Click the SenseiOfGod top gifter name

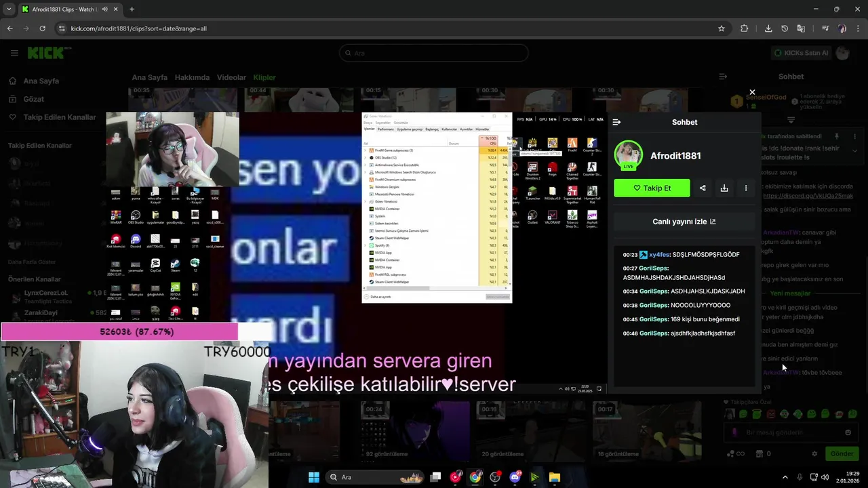(x=767, y=97)
